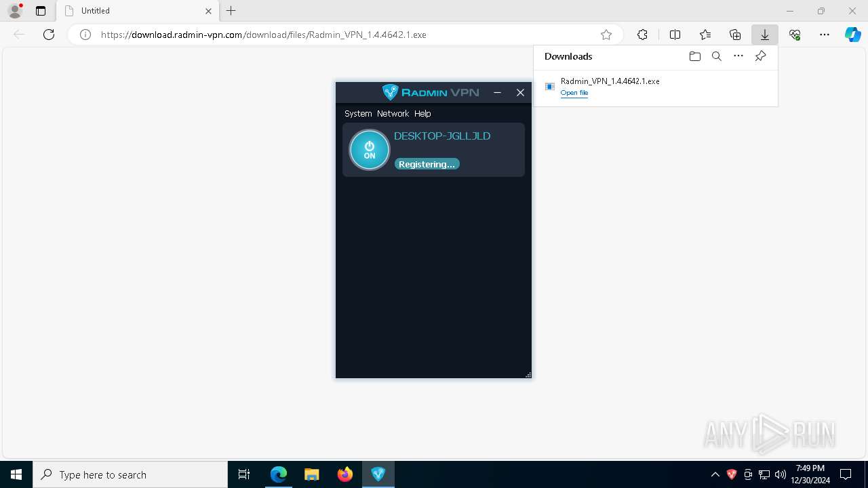Open a new tab with plus button
Screen dimensions: 868x488
231,11
